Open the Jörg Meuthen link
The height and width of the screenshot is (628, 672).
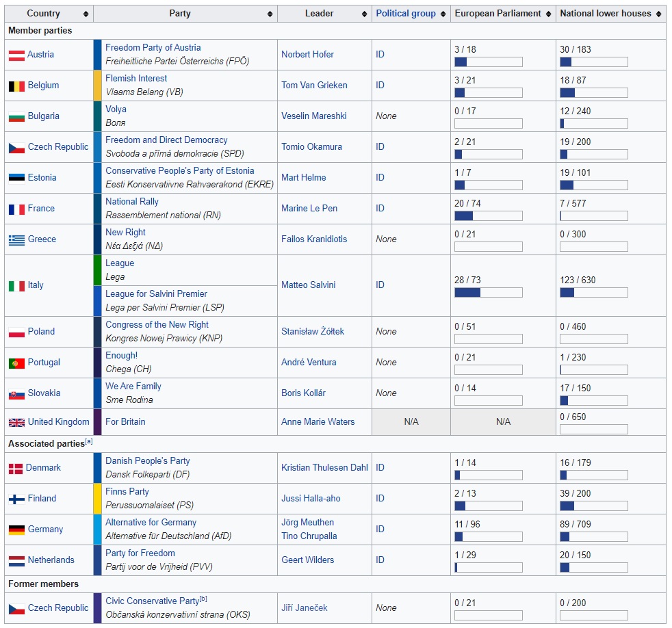coord(307,522)
